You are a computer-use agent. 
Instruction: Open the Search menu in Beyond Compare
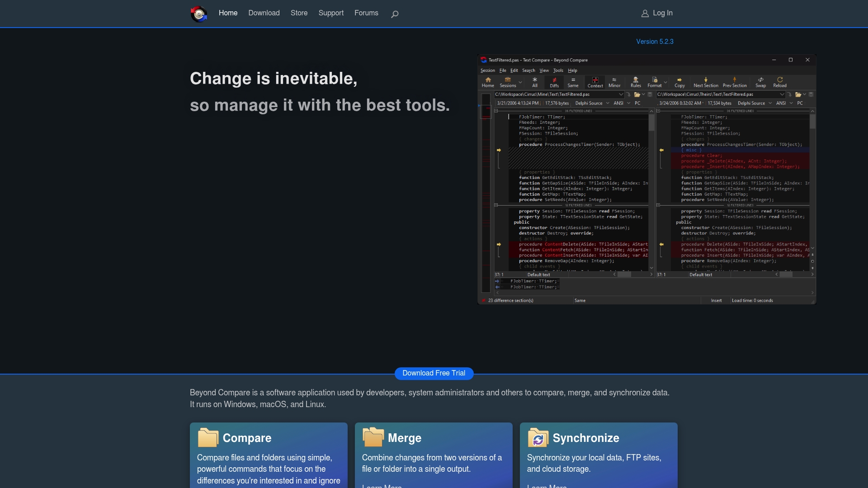[528, 70]
